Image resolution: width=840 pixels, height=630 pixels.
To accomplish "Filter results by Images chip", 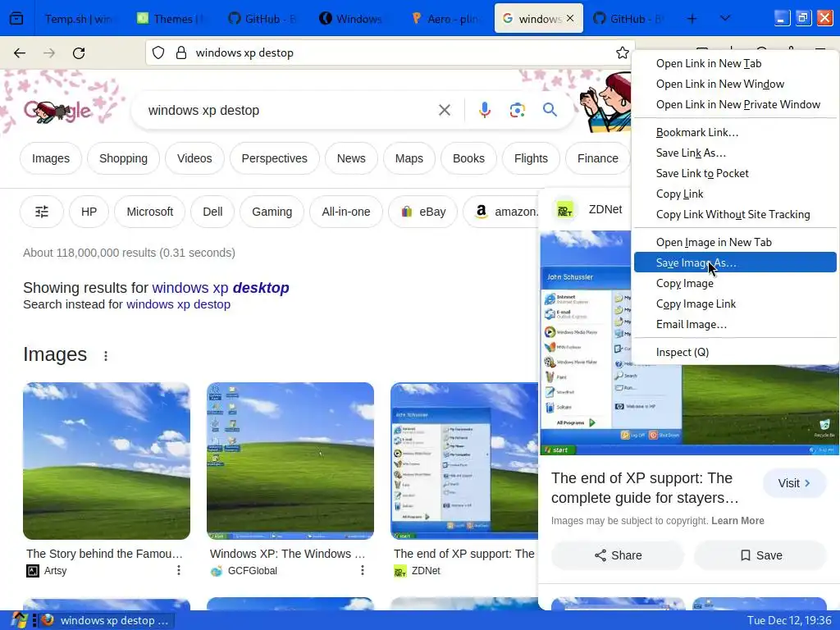I will pyautogui.click(x=51, y=158).
